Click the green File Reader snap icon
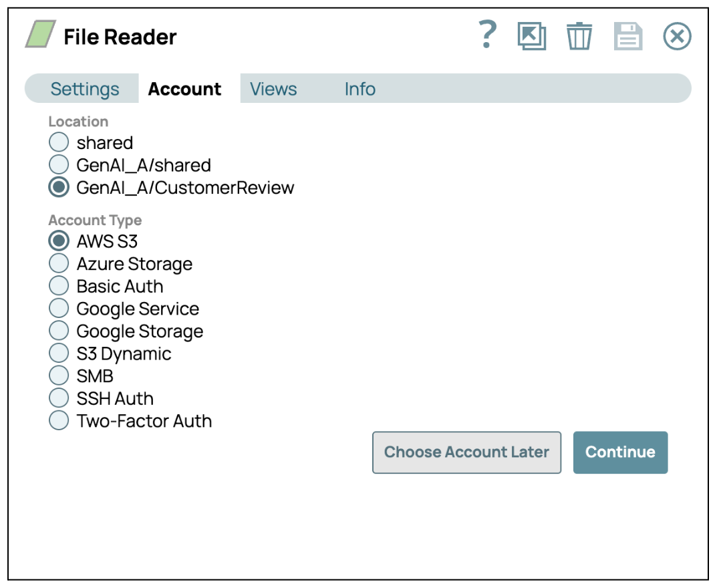This screenshot has width=719, height=588. click(41, 35)
